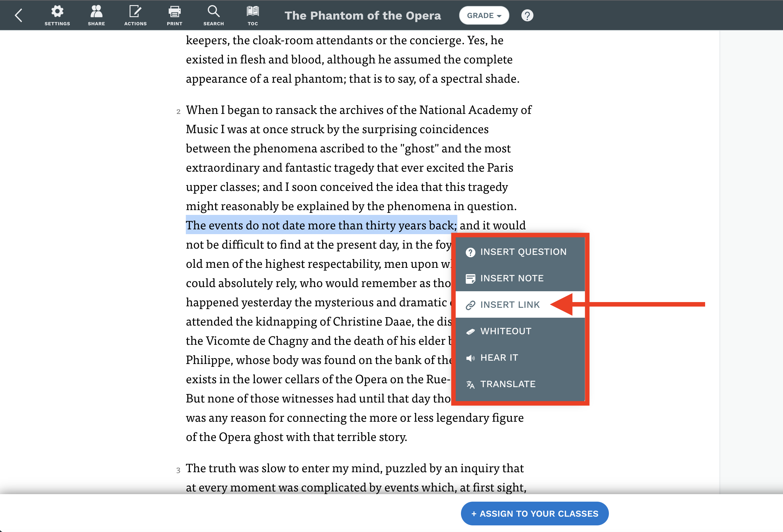
Task: Go back with the left chevron arrow
Action: click(19, 16)
